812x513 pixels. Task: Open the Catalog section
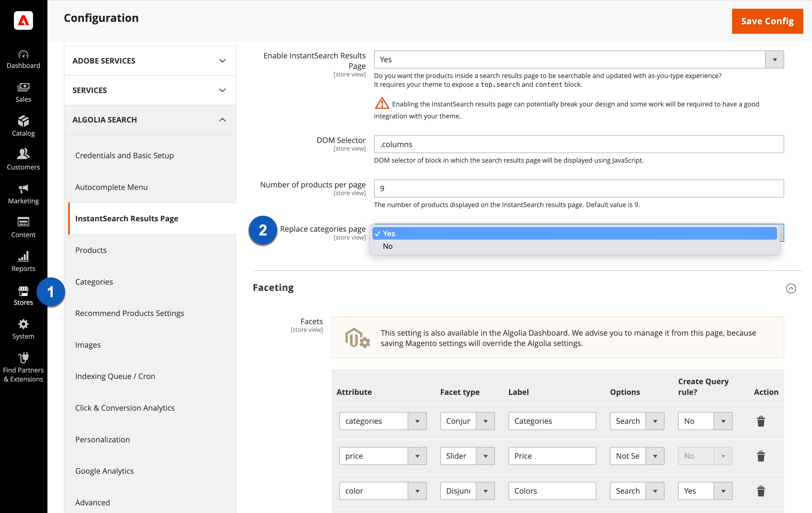(23, 126)
